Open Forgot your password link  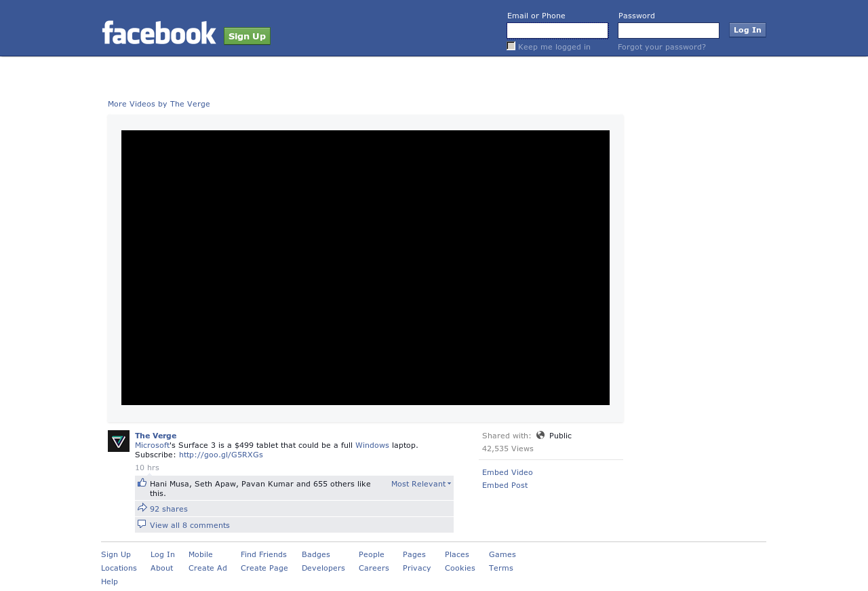pyautogui.click(x=662, y=47)
